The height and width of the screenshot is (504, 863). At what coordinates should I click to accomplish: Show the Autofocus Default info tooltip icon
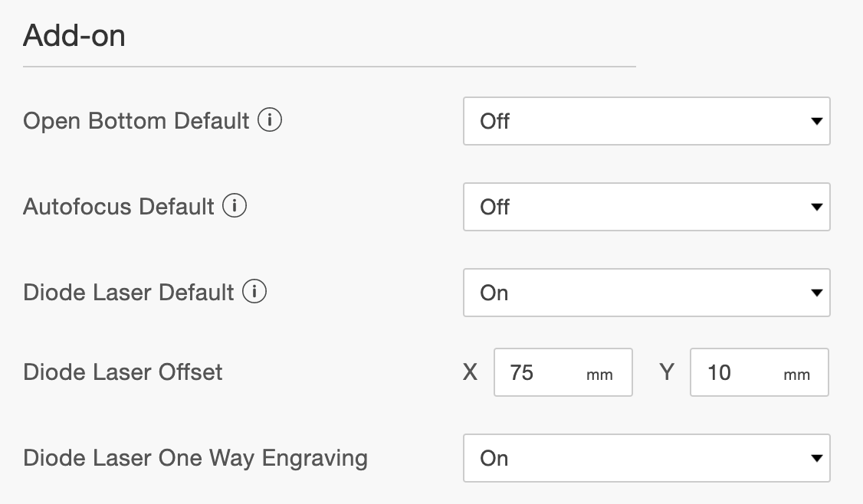[235, 206]
